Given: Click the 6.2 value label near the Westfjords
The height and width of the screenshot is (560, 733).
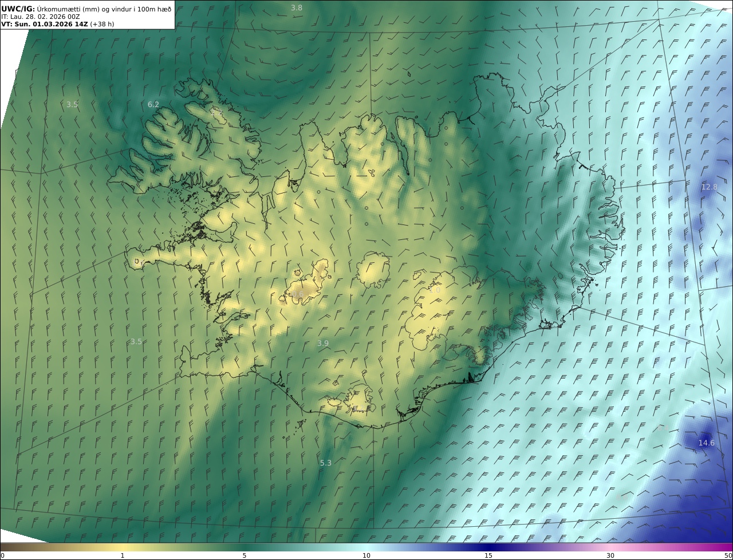Looking at the screenshot, I should (153, 104).
